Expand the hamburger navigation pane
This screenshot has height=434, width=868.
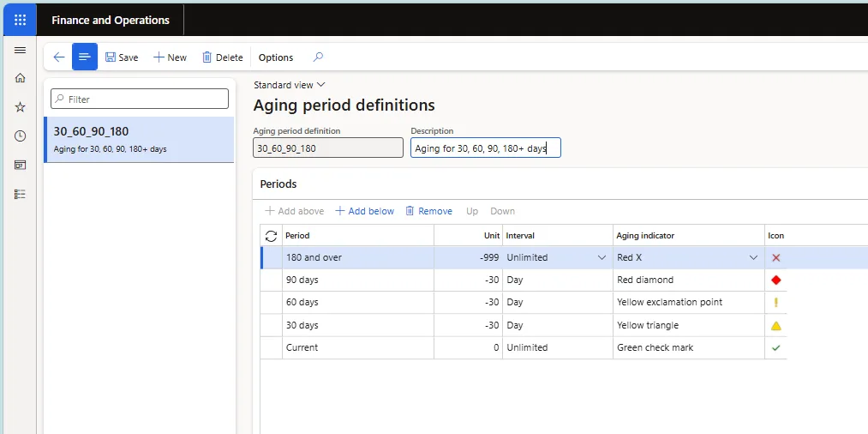point(20,51)
